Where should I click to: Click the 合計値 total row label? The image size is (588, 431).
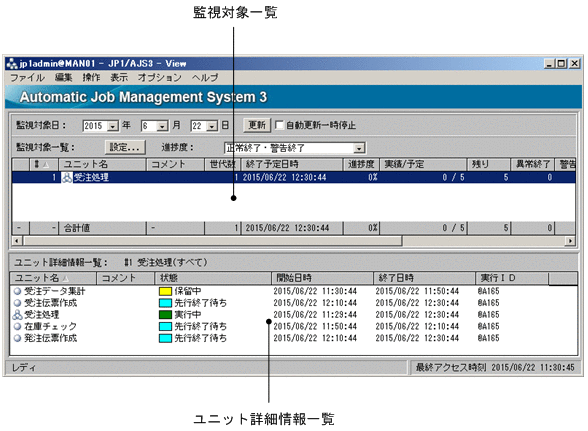click(x=77, y=228)
